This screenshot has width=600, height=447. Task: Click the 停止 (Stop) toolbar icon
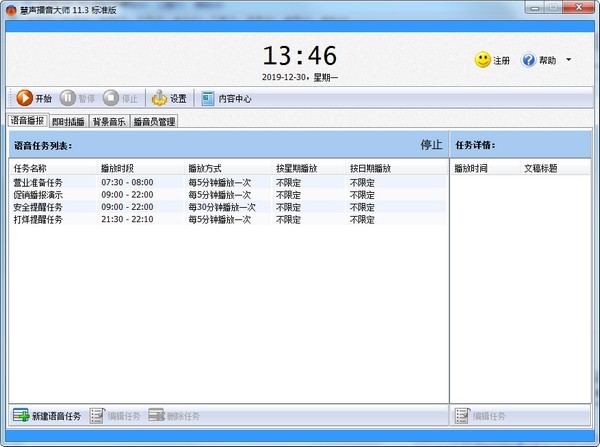pos(111,98)
